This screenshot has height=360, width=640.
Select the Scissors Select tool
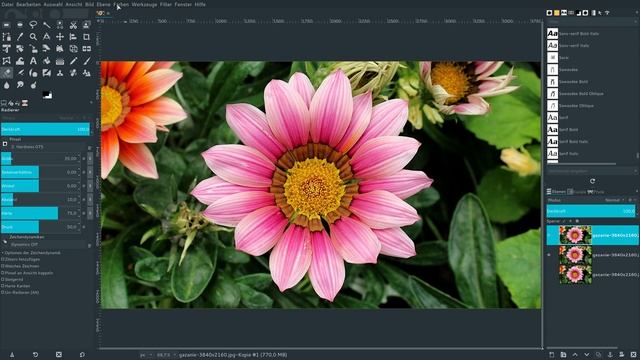coord(73,25)
